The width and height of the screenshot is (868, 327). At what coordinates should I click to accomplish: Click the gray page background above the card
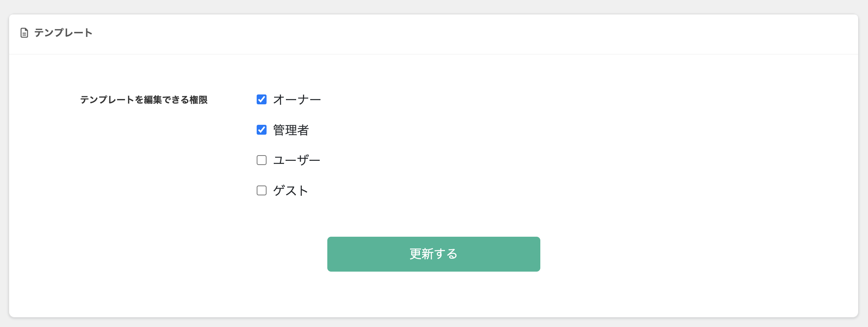434,7
